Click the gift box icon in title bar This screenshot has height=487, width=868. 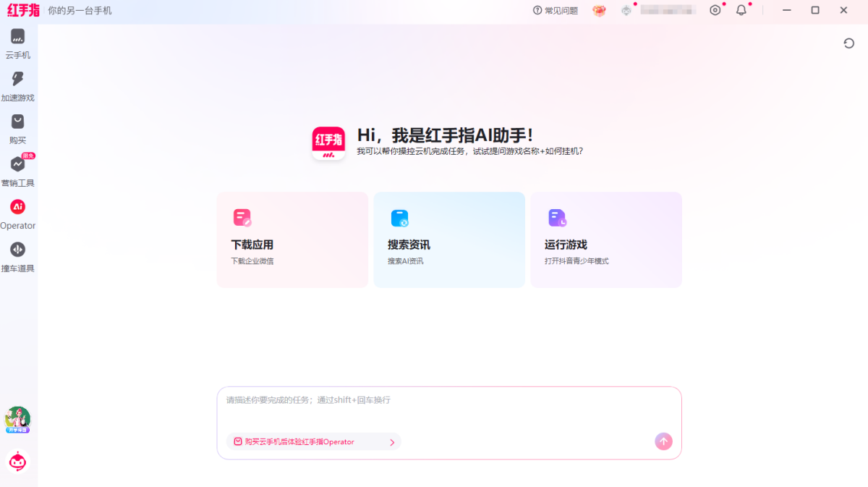(x=599, y=10)
